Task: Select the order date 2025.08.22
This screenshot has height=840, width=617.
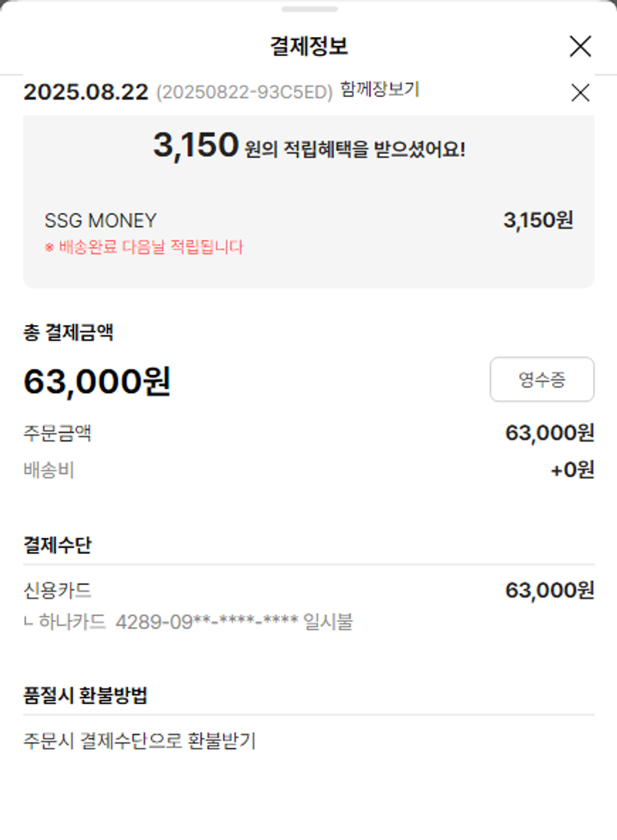Action: (x=86, y=92)
